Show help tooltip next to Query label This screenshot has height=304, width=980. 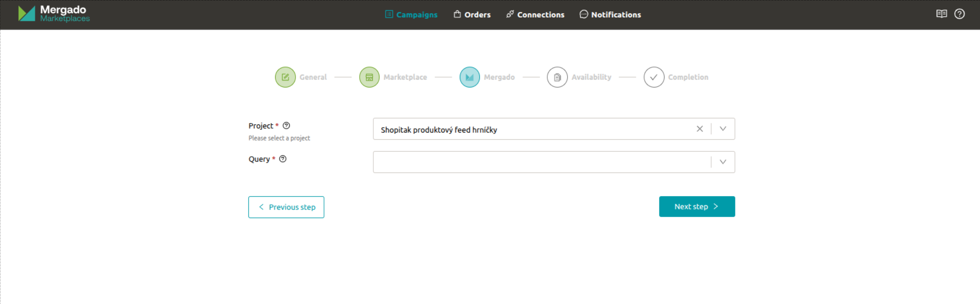283,159
